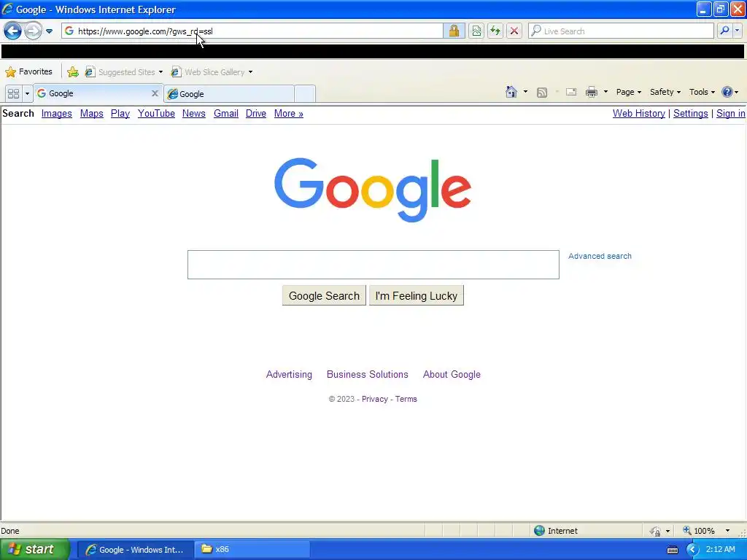Open the recent pages dropdown arrow
The width and height of the screenshot is (747, 560).
click(x=49, y=31)
